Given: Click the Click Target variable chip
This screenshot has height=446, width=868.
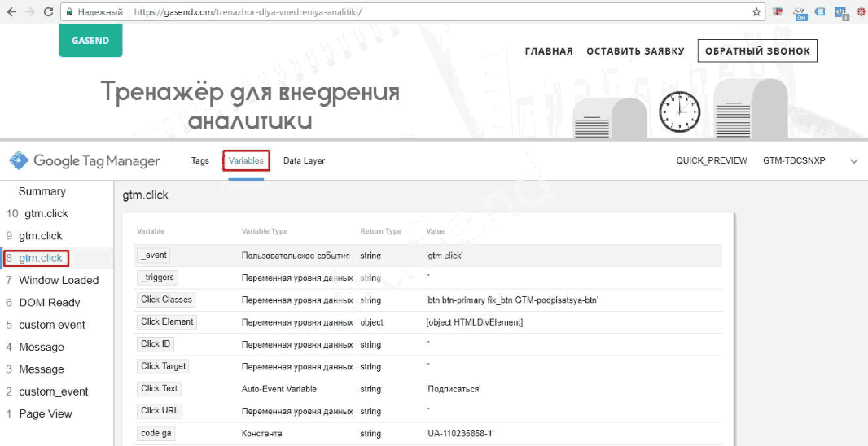Looking at the screenshot, I should click(x=164, y=366).
